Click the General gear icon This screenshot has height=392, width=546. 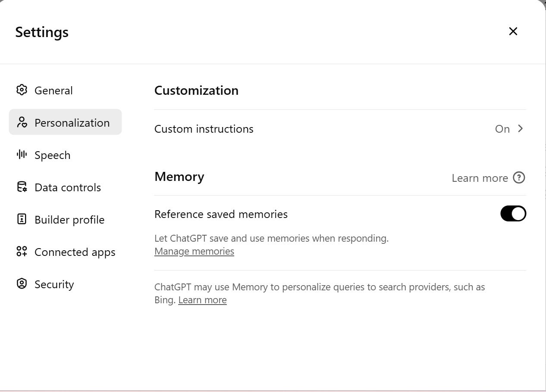22,90
